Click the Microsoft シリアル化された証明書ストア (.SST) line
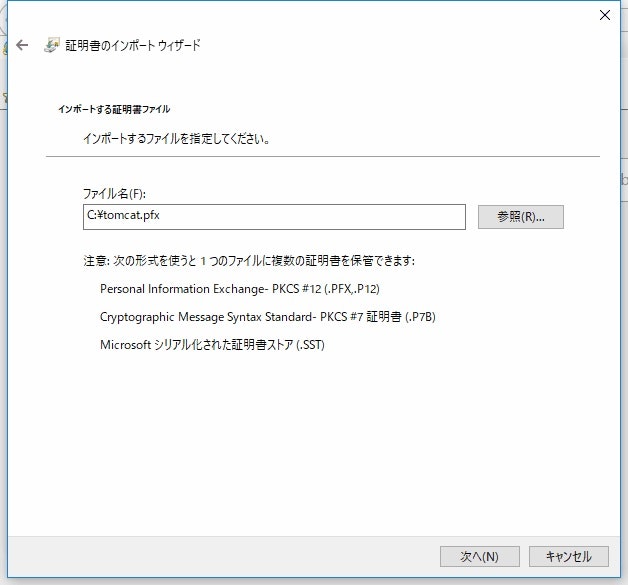The image size is (628, 585). pyautogui.click(x=212, y=345)
